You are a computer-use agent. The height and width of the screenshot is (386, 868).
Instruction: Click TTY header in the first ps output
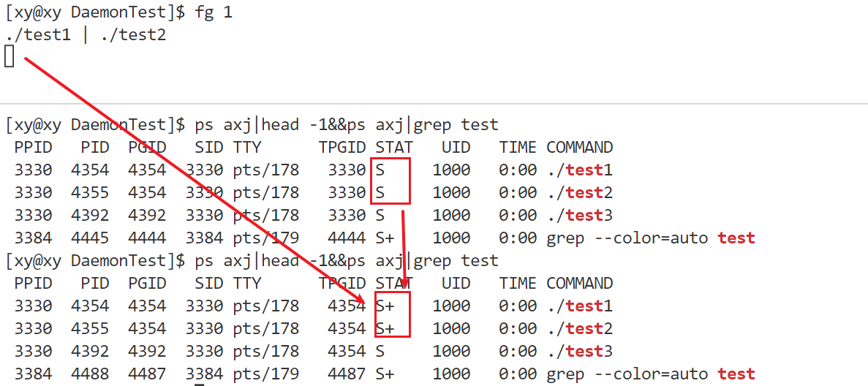(246, 148)
